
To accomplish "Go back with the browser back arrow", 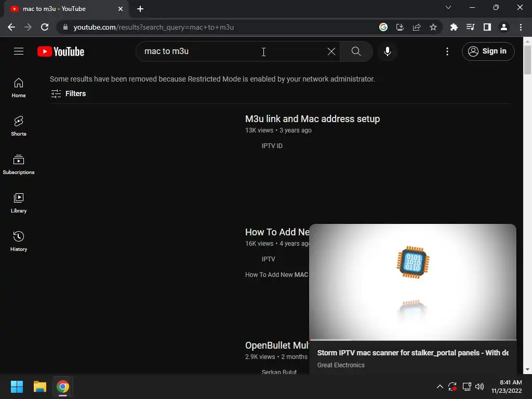I will 11,27.
